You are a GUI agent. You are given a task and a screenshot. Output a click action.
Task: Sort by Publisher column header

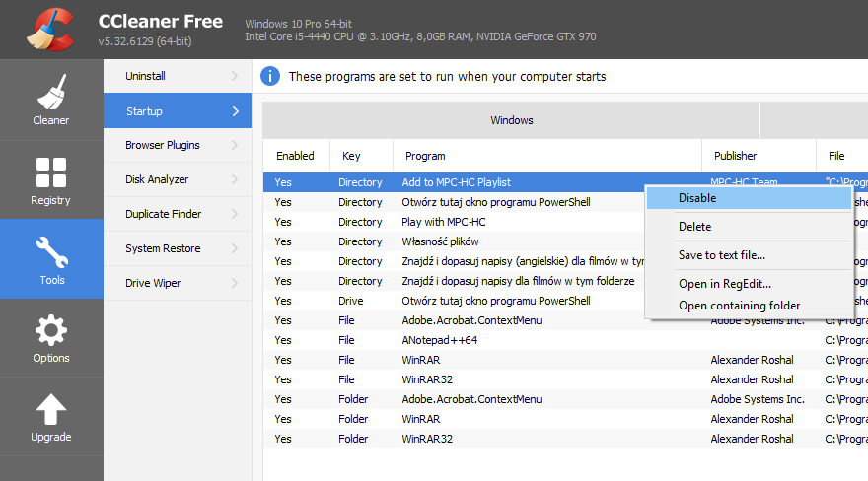[x=759, y=156]
